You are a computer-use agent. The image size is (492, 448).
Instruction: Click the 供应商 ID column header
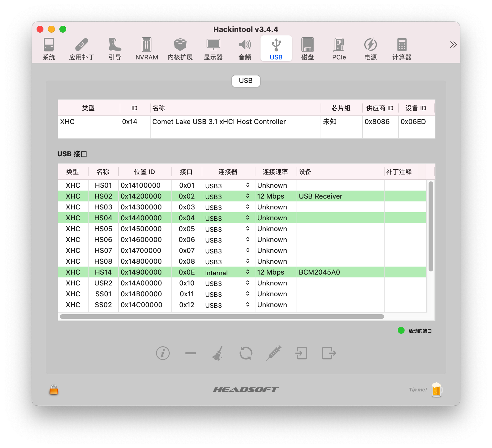click(x=380, y=108)
